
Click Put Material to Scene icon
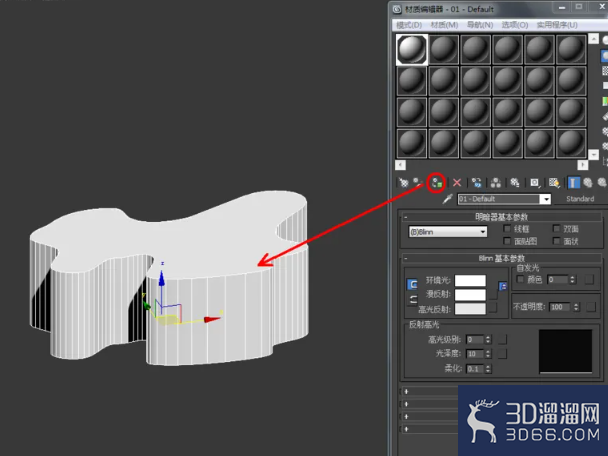coord(418,182)
